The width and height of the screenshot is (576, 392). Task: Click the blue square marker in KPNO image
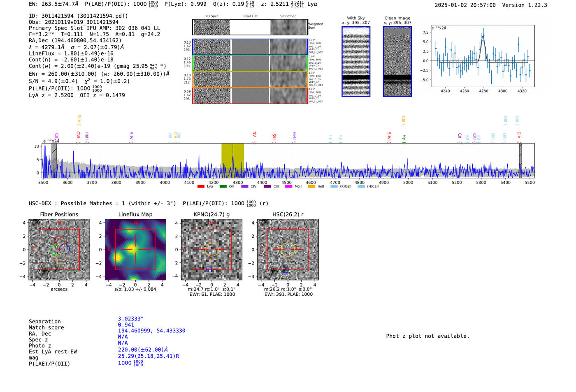pyautogui.click(x=209, y=269)
